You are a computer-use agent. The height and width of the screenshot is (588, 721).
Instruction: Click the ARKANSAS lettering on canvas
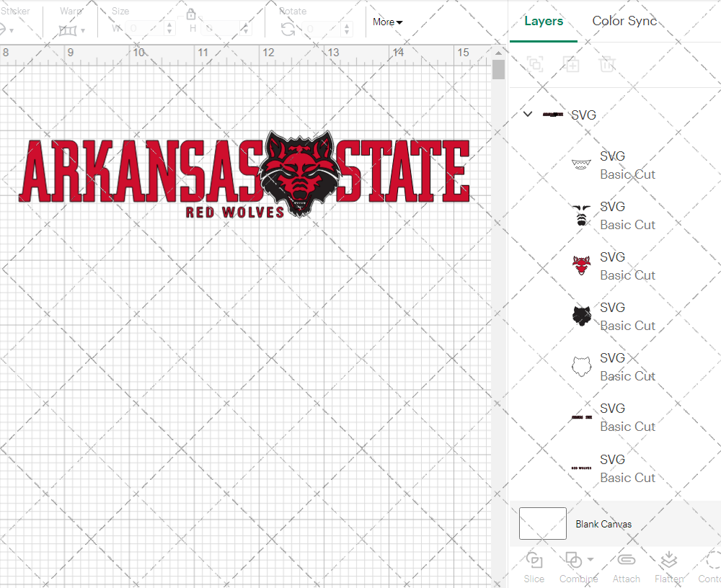(x=141, y=171)
